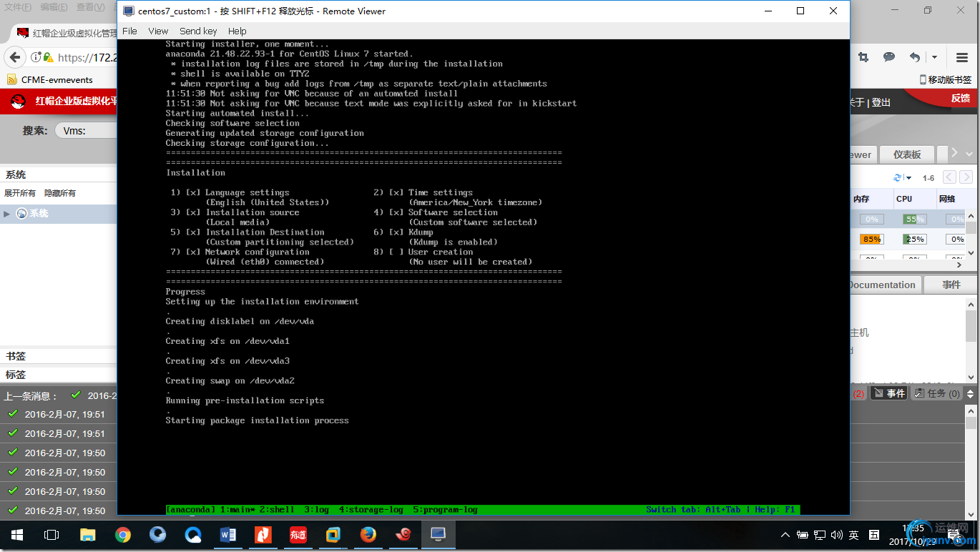Switch to the upper 事件 tab
Image resolution: width=980 pixels, height=552 pixels.
pyautogui.click(x=951, y=285)
